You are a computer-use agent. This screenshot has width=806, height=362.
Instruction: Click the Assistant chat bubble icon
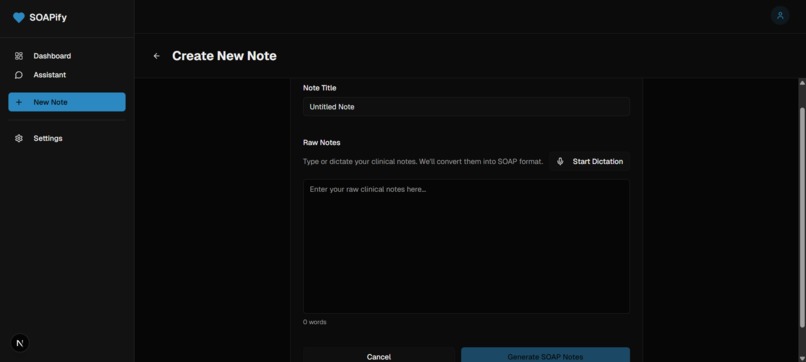[19, 75]
